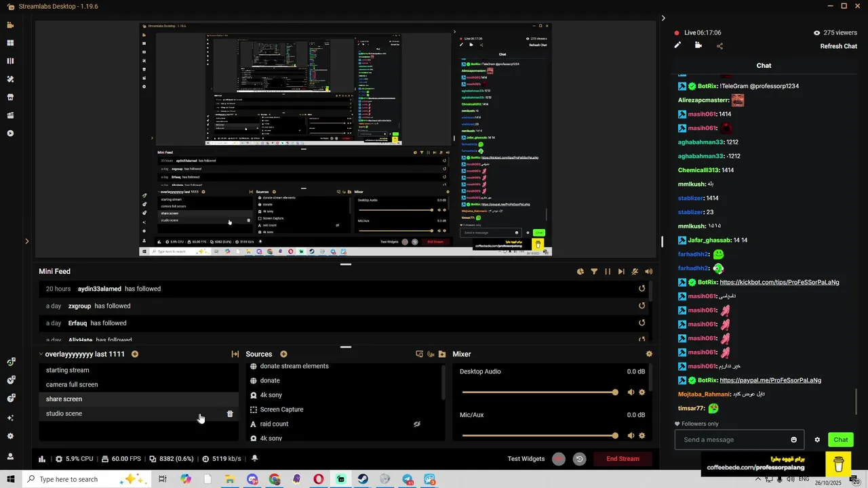Pause the Mini Feed alert queue
Screen dimensions: 868x488
tap(608, 272)
